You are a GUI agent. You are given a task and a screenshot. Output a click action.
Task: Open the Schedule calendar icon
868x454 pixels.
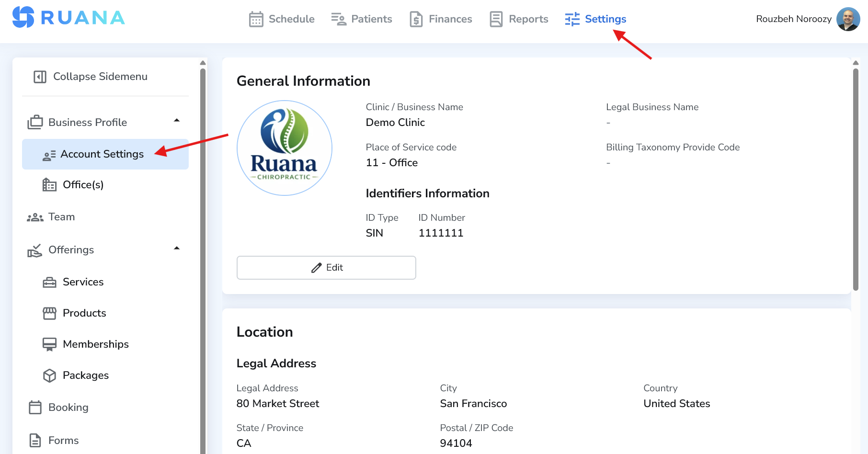point(256,19)
